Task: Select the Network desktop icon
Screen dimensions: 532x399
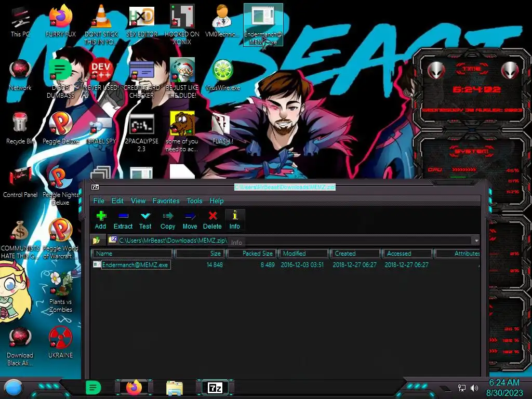Action: 20,75
